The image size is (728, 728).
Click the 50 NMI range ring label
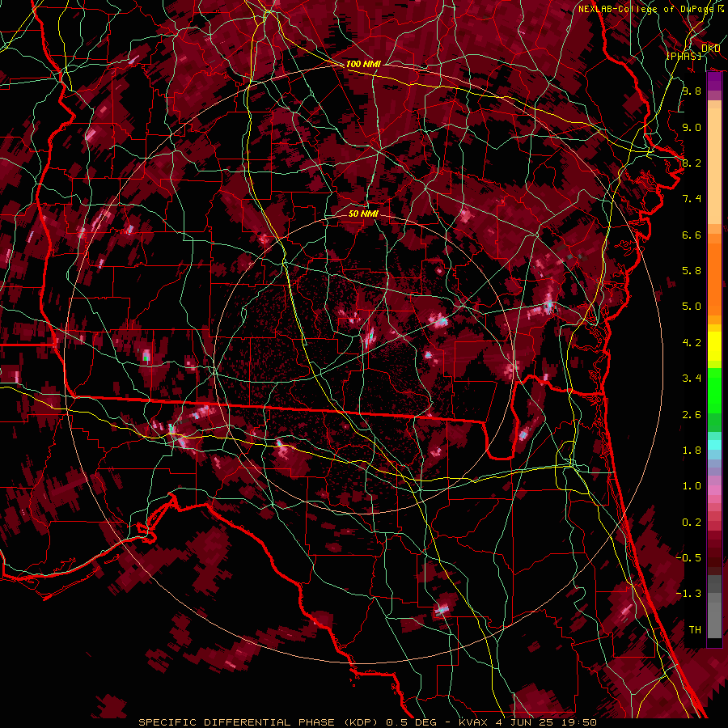coord(363,214)
